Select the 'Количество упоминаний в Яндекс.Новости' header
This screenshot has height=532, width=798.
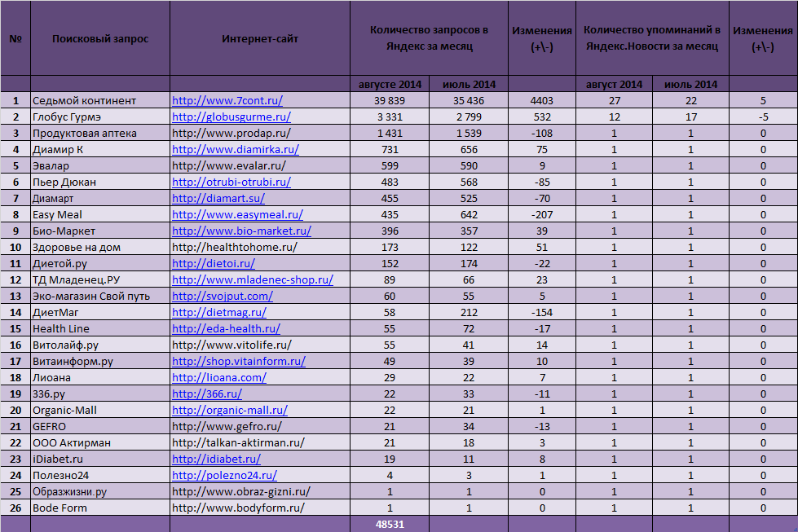[652, 38]
